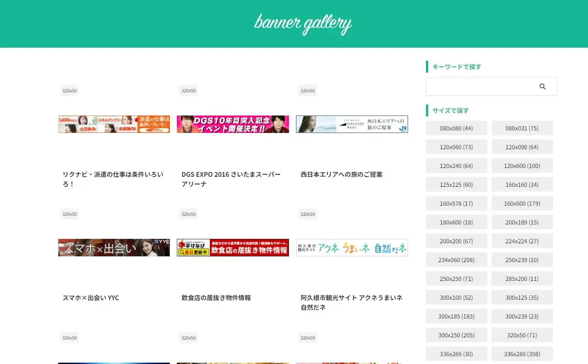
Task: Select the 336x280 size filter
Action: tap(522, 353)
